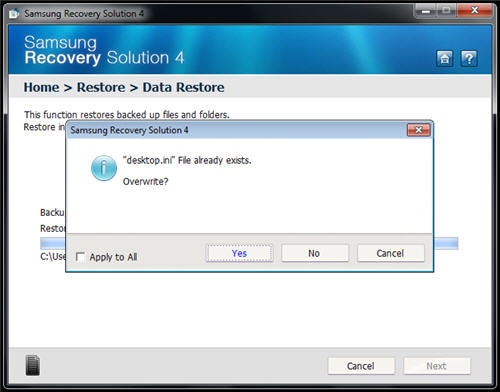
Task: Close the overwrite dialog with red X
Action: [x=419, y=130]
